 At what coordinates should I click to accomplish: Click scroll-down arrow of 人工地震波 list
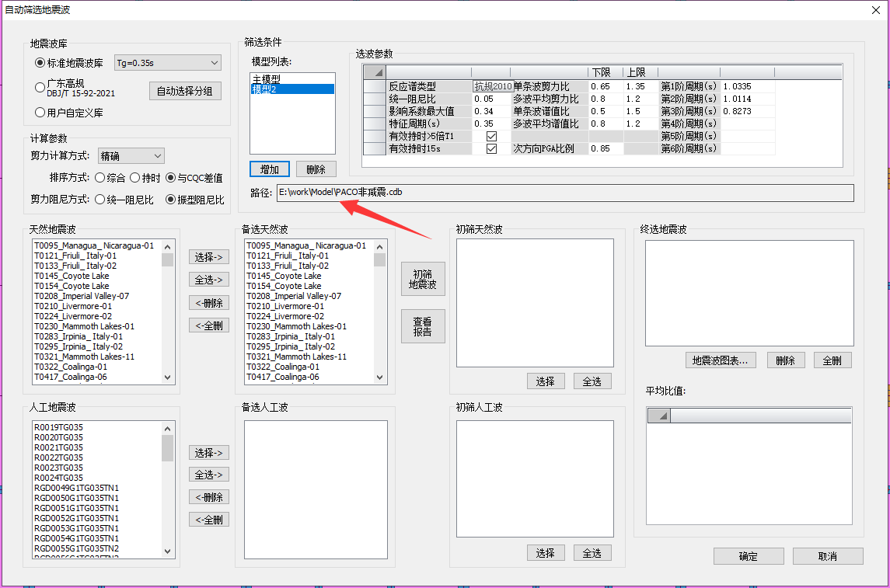click(x=167, y=551)
